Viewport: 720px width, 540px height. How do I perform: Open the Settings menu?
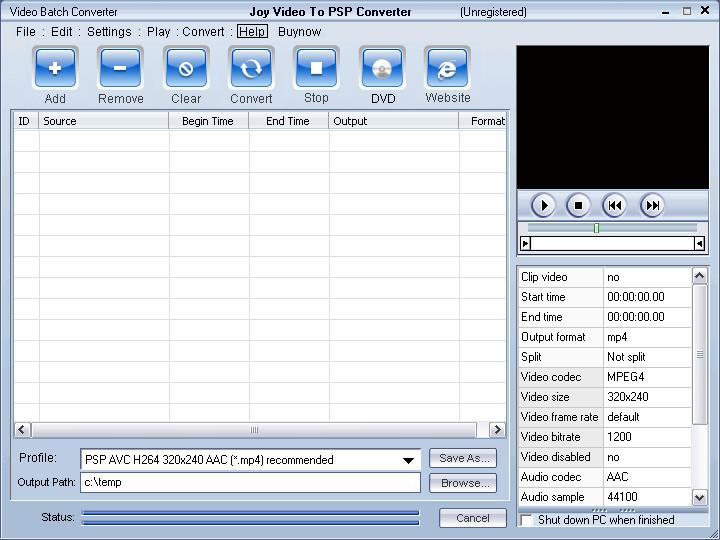[109, 32]
